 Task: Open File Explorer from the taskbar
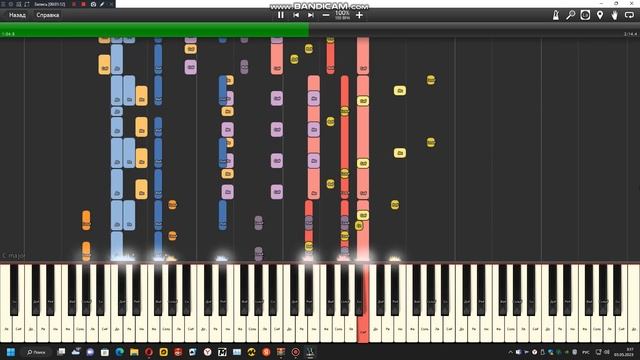point(134,352)
